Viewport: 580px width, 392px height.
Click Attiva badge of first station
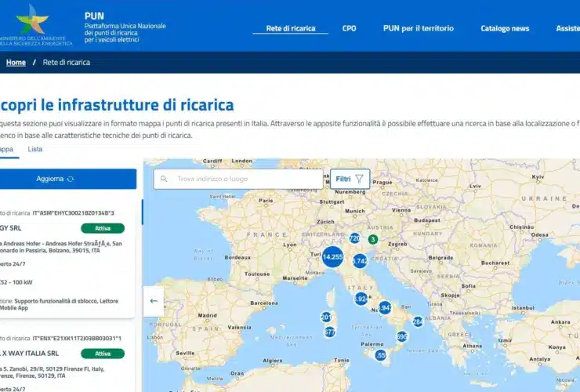click(x=103, y=228)
